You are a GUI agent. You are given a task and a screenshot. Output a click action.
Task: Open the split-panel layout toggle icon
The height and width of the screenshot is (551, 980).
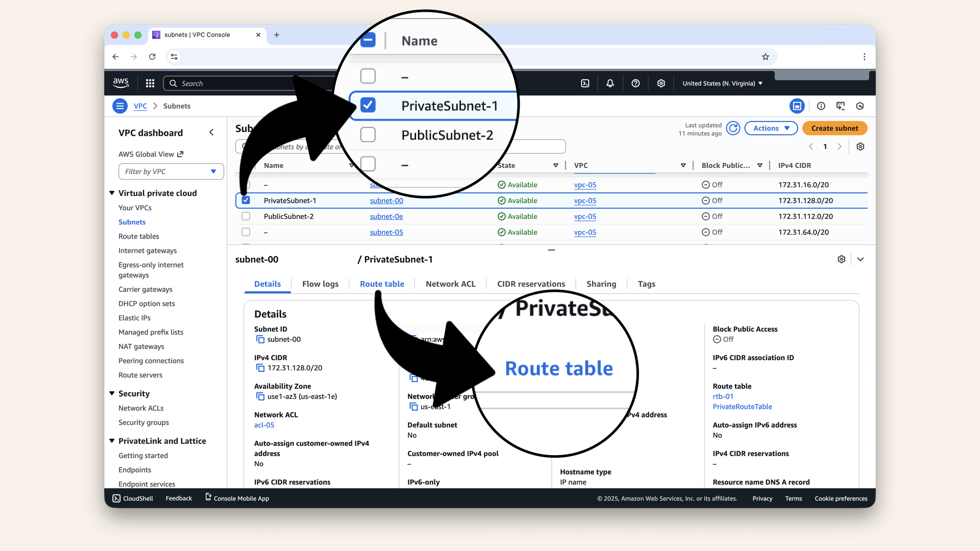[x=797, y=106]
